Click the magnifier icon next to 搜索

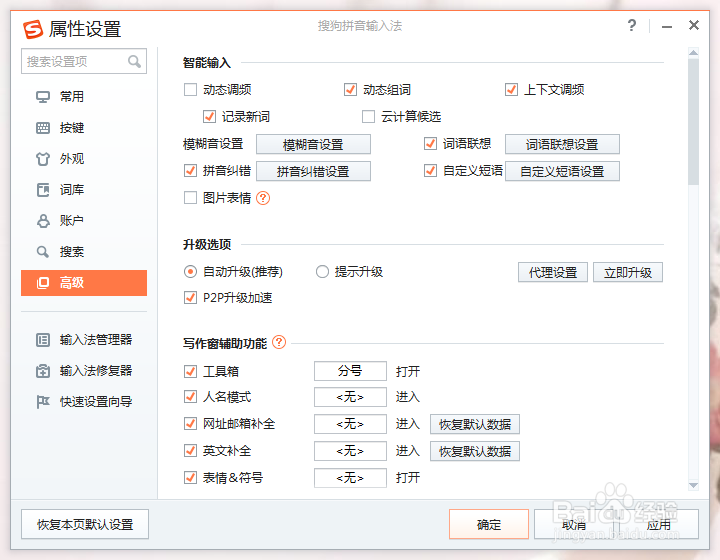(x=43, y=252)
